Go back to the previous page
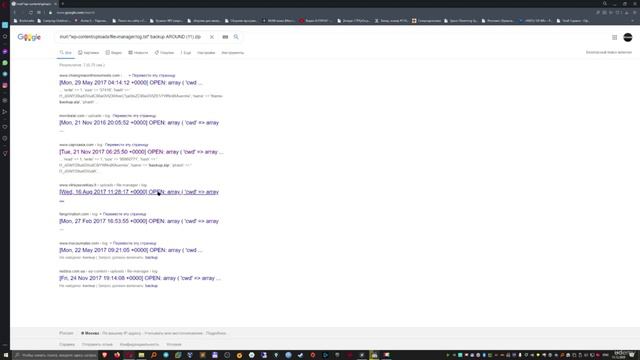Viewport: 640px width, 360px height. coord(15,13)
